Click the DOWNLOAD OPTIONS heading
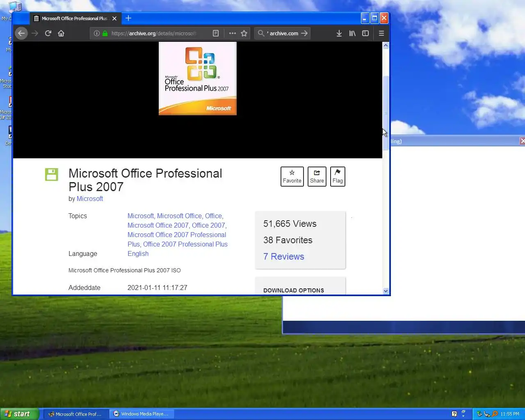 (x=294, y=290)
